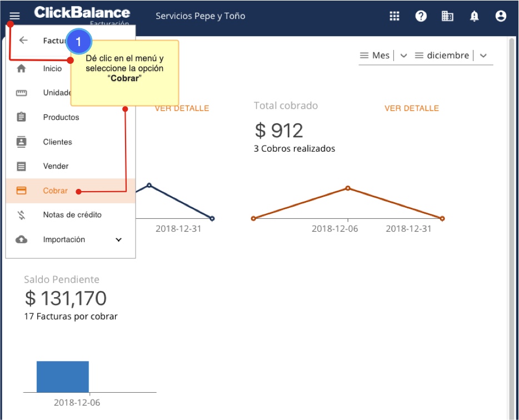Viewport: 519px width, 420px height.
Task: Open user account profile icon
Action: pos(501,16)
